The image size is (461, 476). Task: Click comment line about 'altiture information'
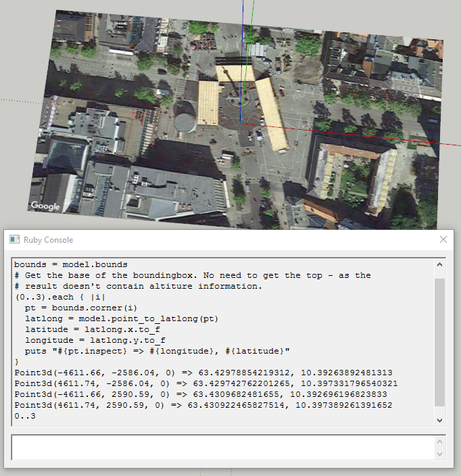(x=138, y=286)
